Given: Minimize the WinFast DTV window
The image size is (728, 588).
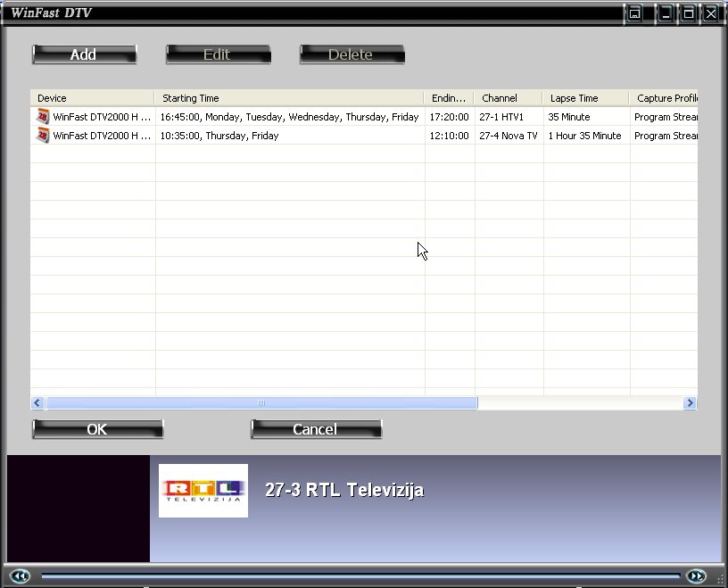Looking at the screenshot, I should [666, 13].
